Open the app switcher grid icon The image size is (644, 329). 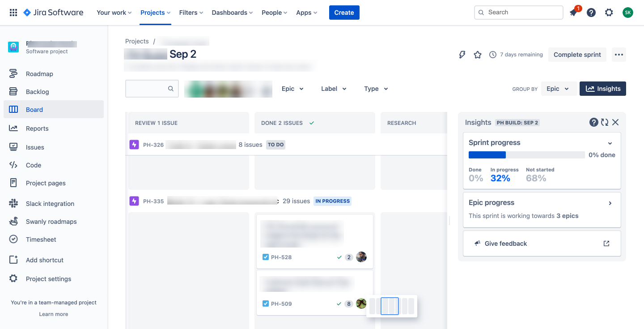13,13
